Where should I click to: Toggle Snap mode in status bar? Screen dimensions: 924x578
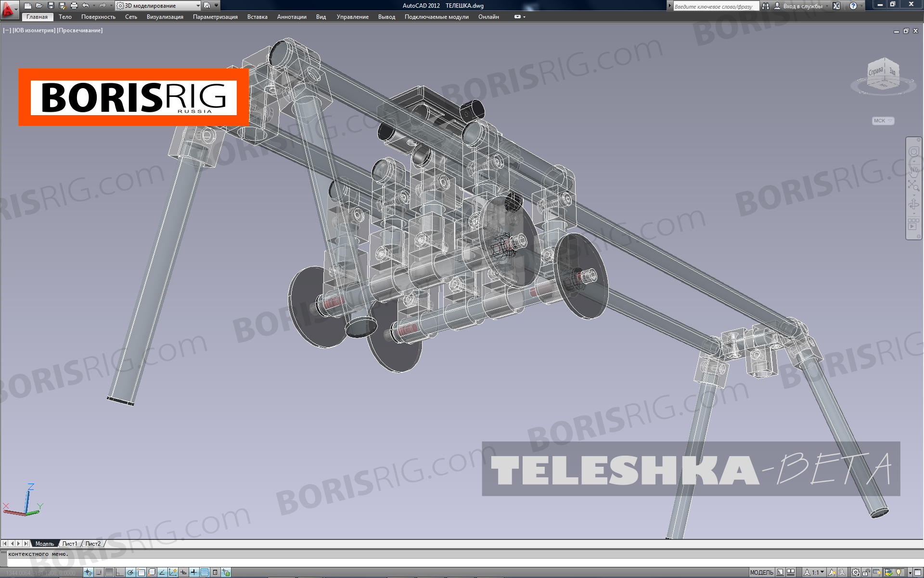(99, 573)
